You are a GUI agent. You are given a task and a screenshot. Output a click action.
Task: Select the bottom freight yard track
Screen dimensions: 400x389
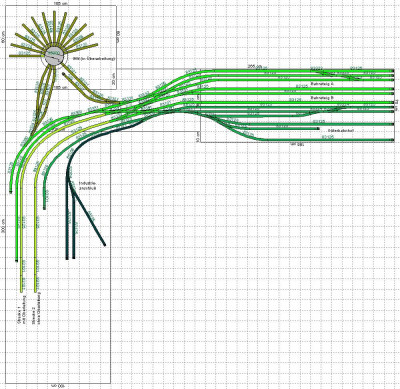pyautogui.click(x=327, y=140)
